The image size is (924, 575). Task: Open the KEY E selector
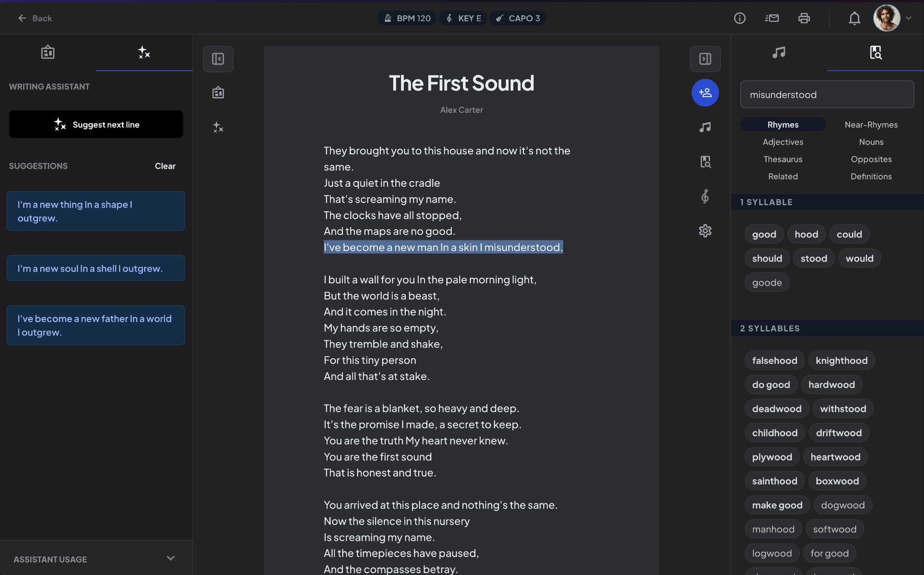point(463,18)
